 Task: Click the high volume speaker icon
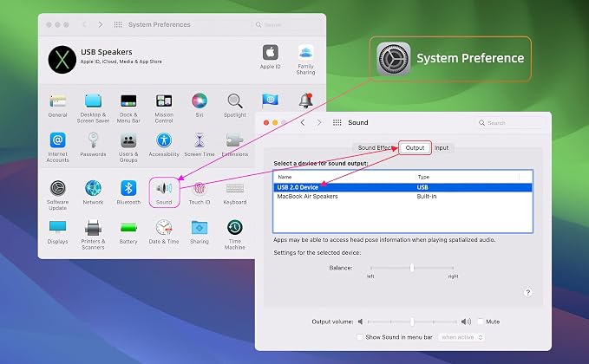point(466,322)
